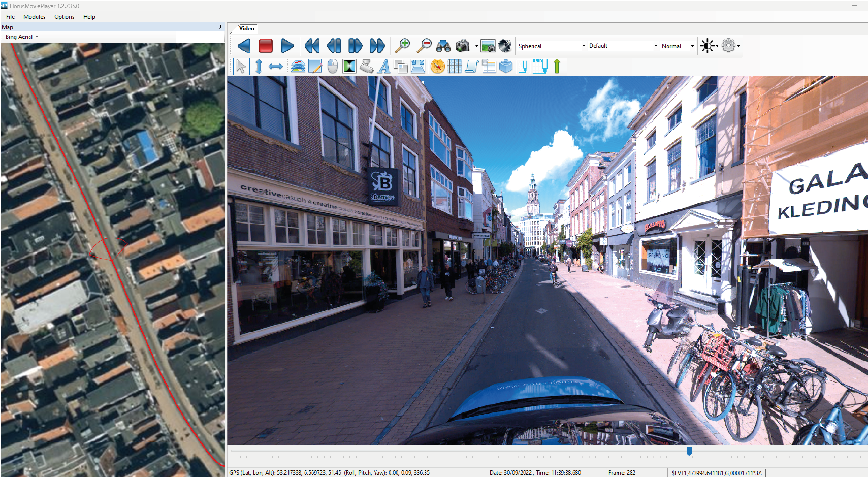This screenshot has width=868, height=477.
Task: Open the brightness and contrast adjustment
Action: [707, 45]
